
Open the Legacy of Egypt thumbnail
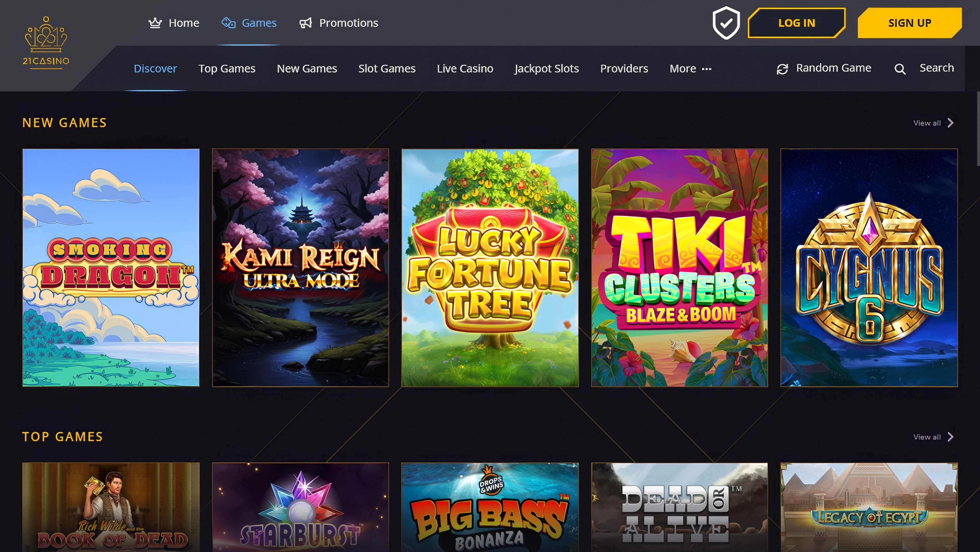coord(869,507)
